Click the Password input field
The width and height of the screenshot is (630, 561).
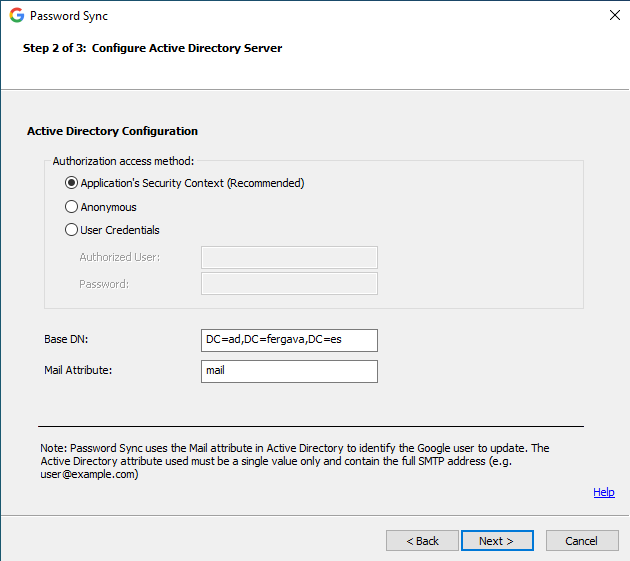click(289, 284)
